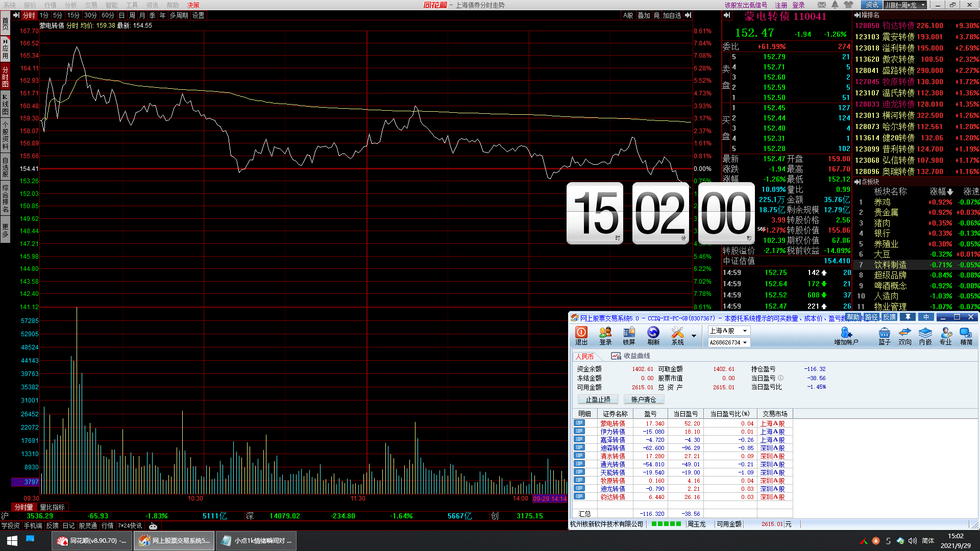Click the arrow icon beside 蒙电转债 110041 title
The image size is (980, 551).
click(727, 15)
